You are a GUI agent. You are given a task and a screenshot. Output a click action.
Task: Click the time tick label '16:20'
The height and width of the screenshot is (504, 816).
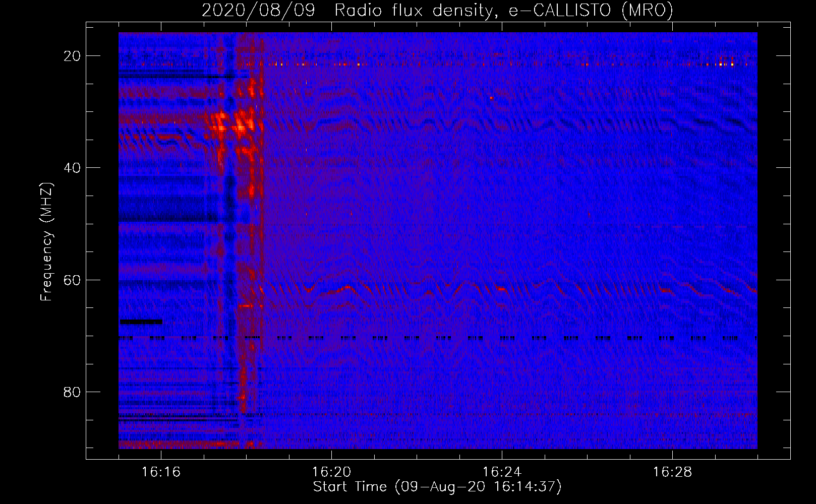331,472
